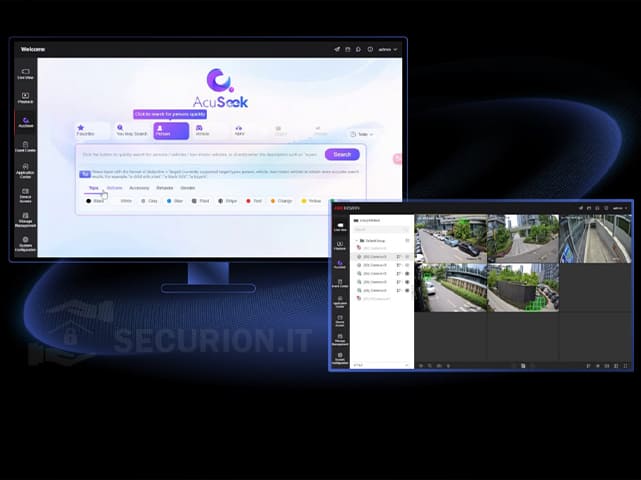The width and height of the screenshot is (641, 480).
Task: Open Playback in the camera window sidebar
Action: [340, 245]
